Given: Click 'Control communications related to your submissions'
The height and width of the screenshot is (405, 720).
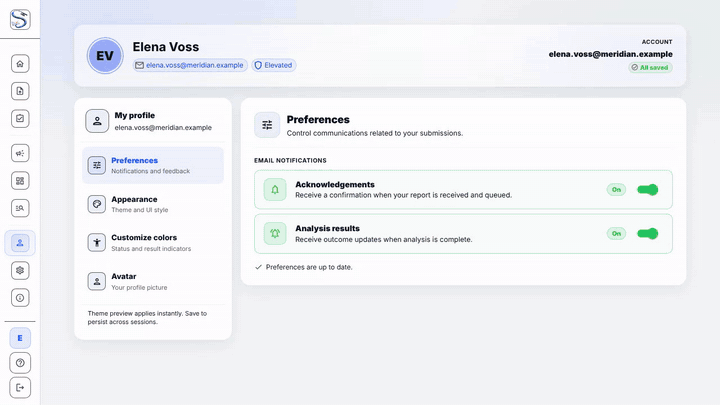Looking at the screenshot, I should tap(375, 133).
